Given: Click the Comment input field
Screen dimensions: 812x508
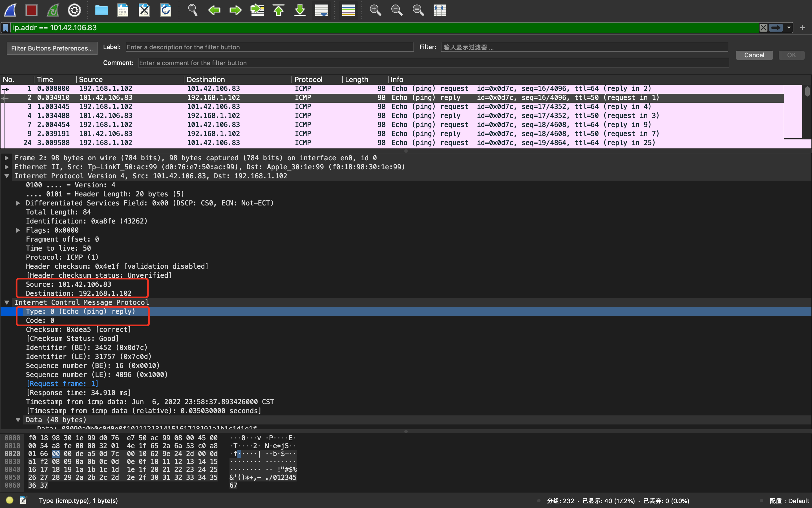Looking at the screenshot, I should (x=434, y=63).
